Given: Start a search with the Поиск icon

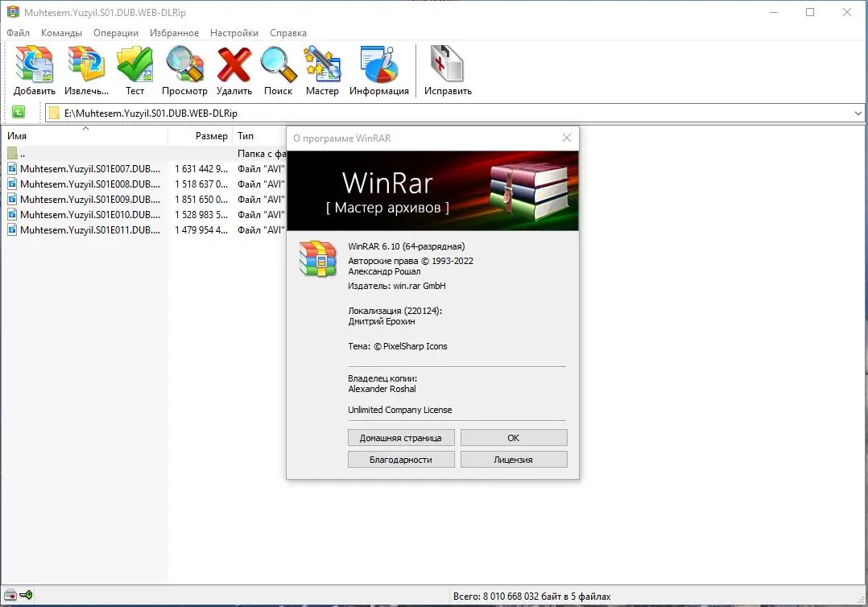Looking at the screenshot, I should pos(278,63).
